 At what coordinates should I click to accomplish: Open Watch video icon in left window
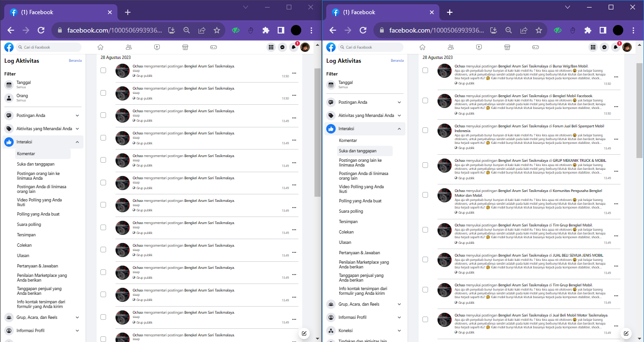(x=157, y=47)
